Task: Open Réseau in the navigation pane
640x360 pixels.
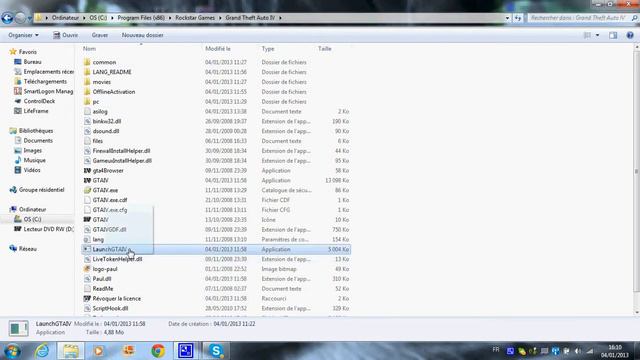Action: tap(28, 249)
